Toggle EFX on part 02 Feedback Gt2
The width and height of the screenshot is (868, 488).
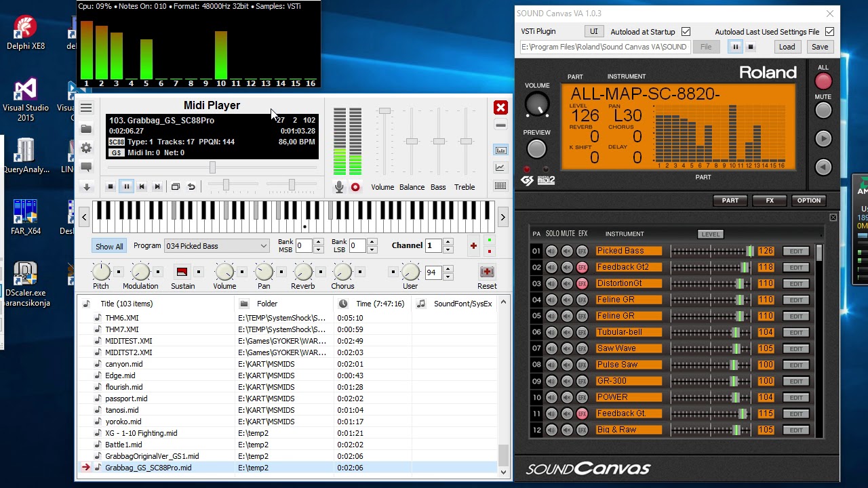pos(582,268)
